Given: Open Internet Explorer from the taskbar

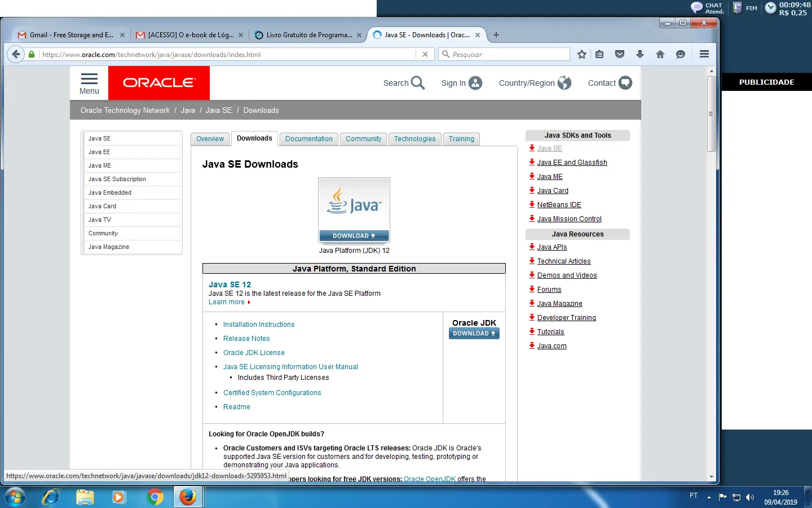Looking at the screenshot, I should pos(51,497).
